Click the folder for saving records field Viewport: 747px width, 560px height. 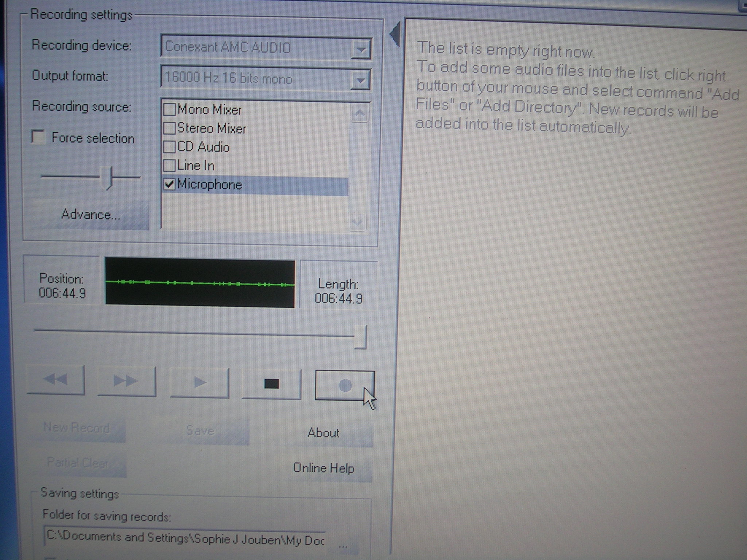coord(185,537)
